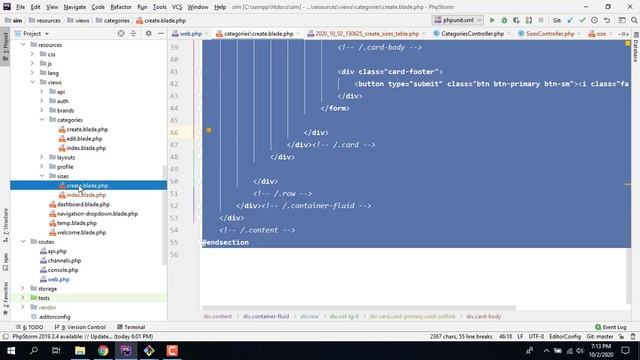Click the stop process icon
640x360 pixels.
point(541,20)
